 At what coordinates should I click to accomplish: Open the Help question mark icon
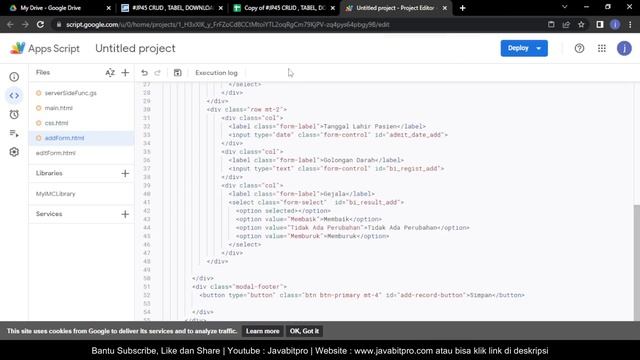click(579, 48)
